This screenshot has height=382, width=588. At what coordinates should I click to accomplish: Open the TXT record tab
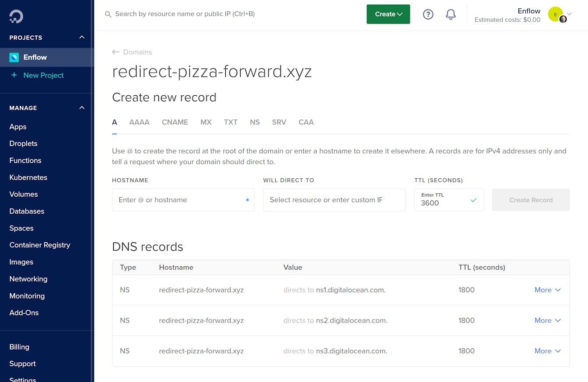[231, 122]
